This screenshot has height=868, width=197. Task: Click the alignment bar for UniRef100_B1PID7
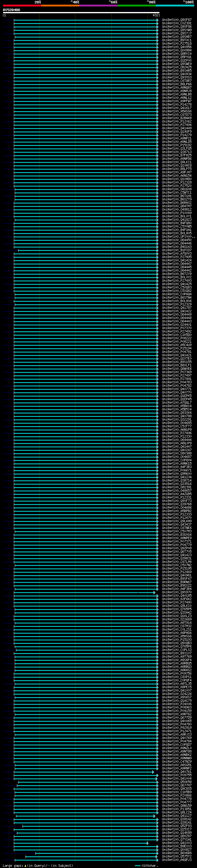pyautogui.click(x=88, y=250)
